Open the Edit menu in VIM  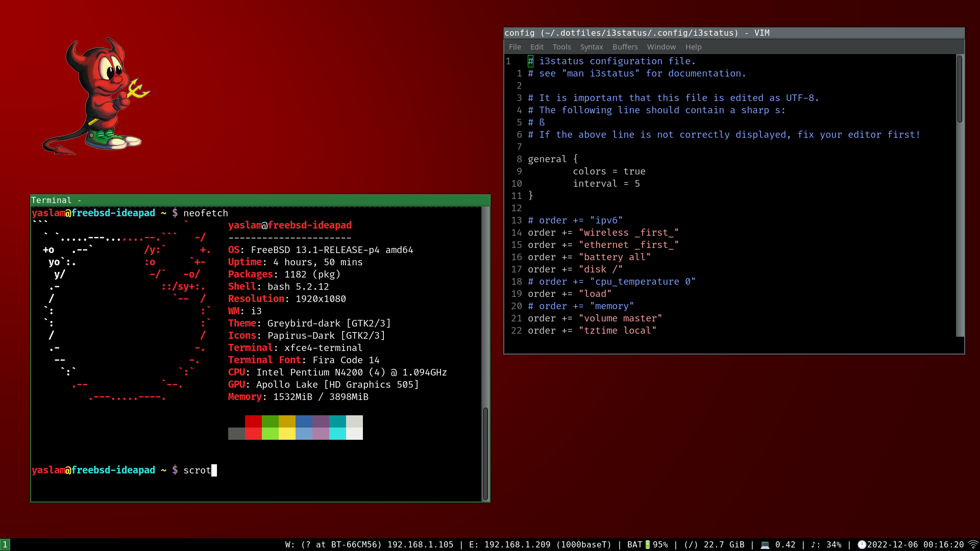(x=536, y=47)
